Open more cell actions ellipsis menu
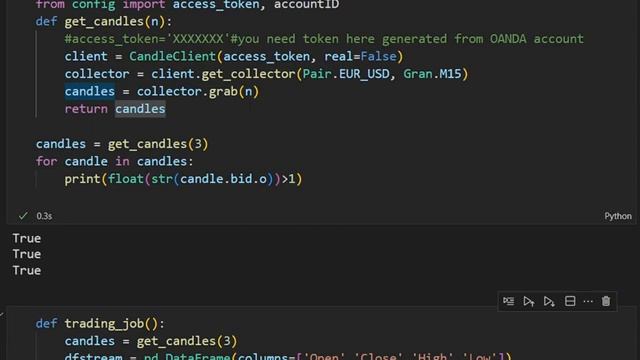 coord(588,301)
